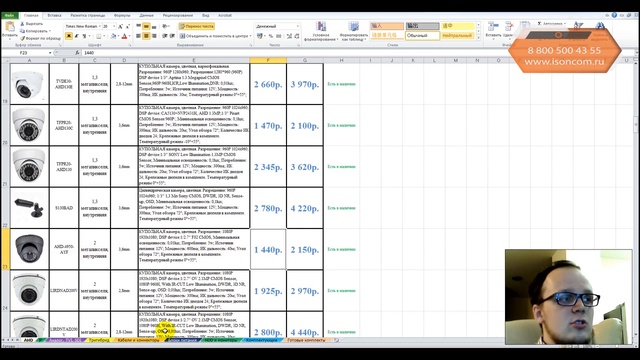Switch to the Кабели и коннекторы sheet
Screen dimensions: 640x360
(x=139, y=340)
